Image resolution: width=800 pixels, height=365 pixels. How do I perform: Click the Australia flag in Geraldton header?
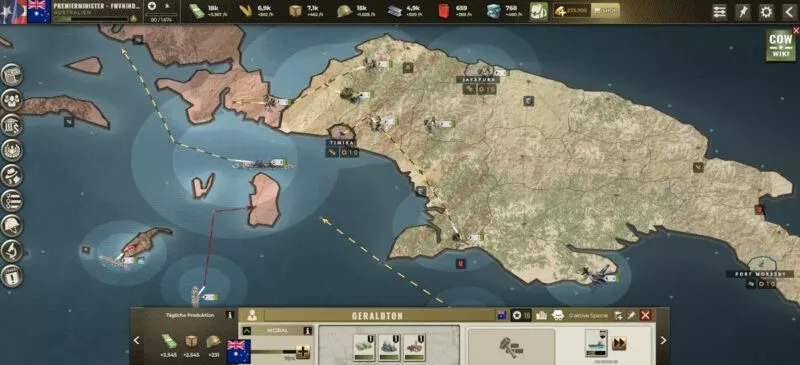(501, 315)
